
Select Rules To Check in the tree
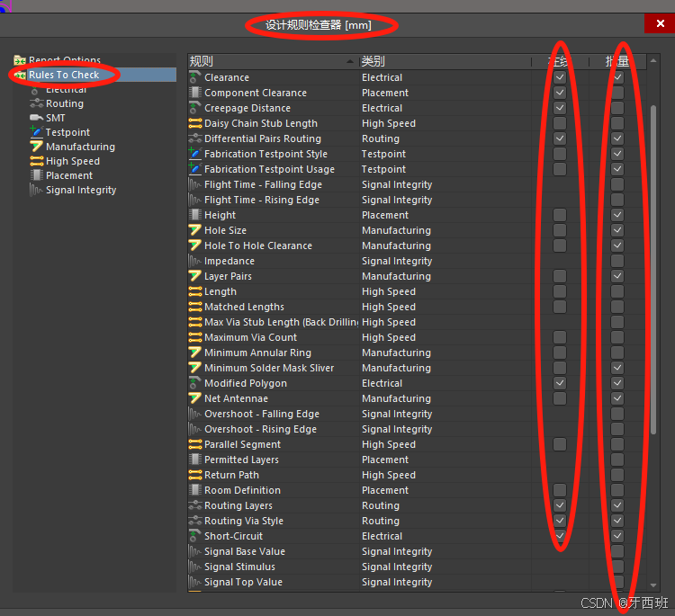coord(64,75)
